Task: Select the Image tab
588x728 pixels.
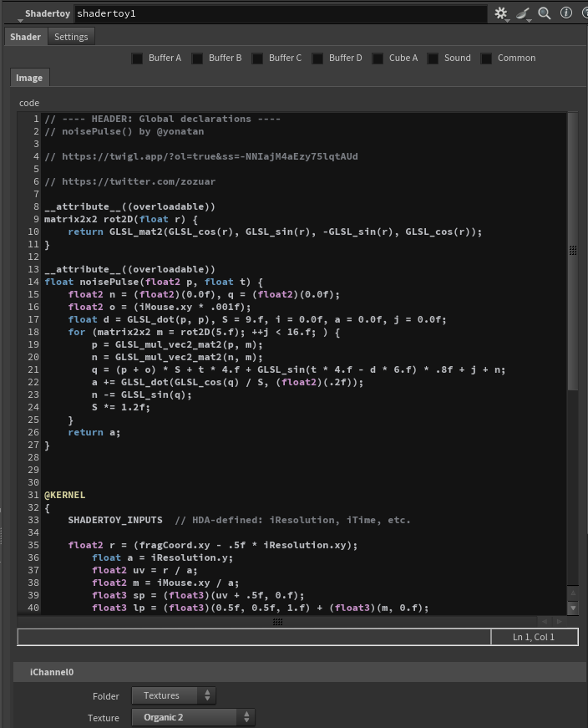Action: point(29,78)
